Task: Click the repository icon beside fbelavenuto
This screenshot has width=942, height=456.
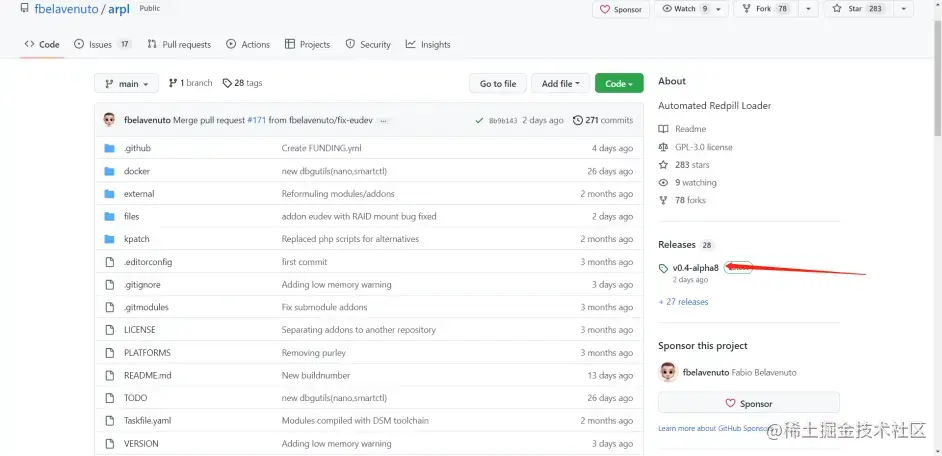Action: (x=24, y=9)
